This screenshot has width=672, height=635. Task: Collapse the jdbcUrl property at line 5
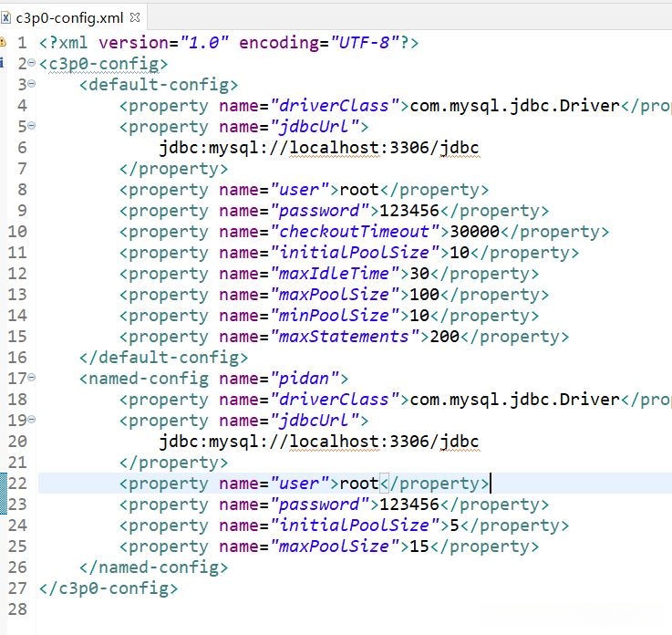[x=32, y=126]
